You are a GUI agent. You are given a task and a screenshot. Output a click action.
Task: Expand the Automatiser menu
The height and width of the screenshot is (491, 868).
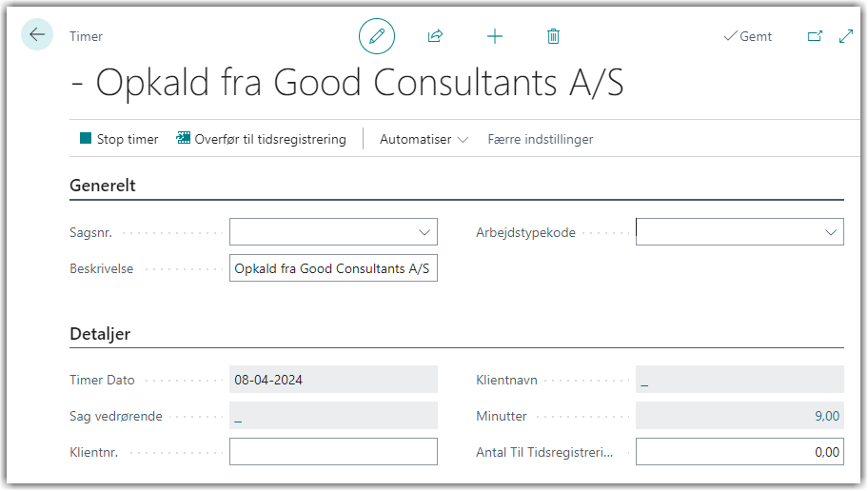[424, 139]
